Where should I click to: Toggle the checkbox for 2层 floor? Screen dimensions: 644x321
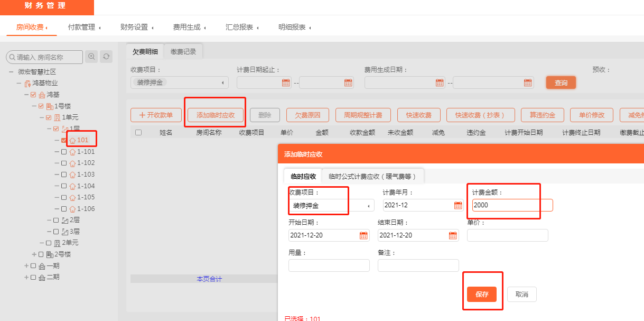pos(56,220)
